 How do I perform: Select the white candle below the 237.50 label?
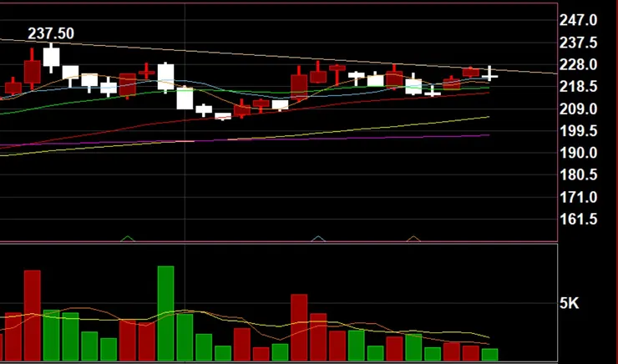pos(51,58)
